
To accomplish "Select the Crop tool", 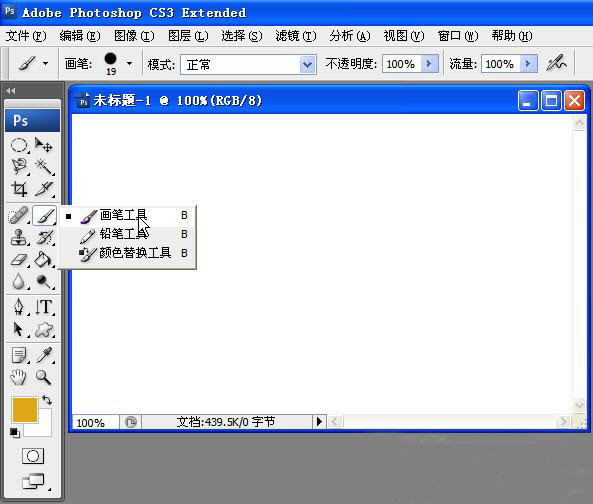I will (19, 189).
